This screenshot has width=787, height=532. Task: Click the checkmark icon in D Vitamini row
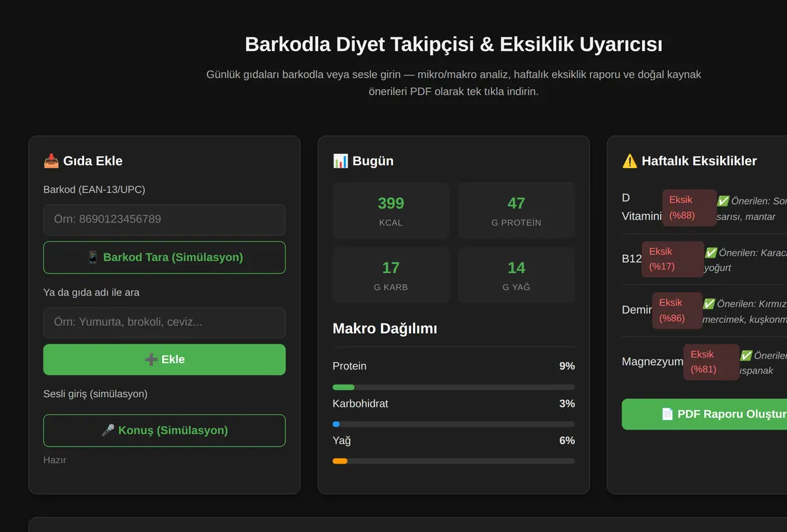(x=723, y=201)
